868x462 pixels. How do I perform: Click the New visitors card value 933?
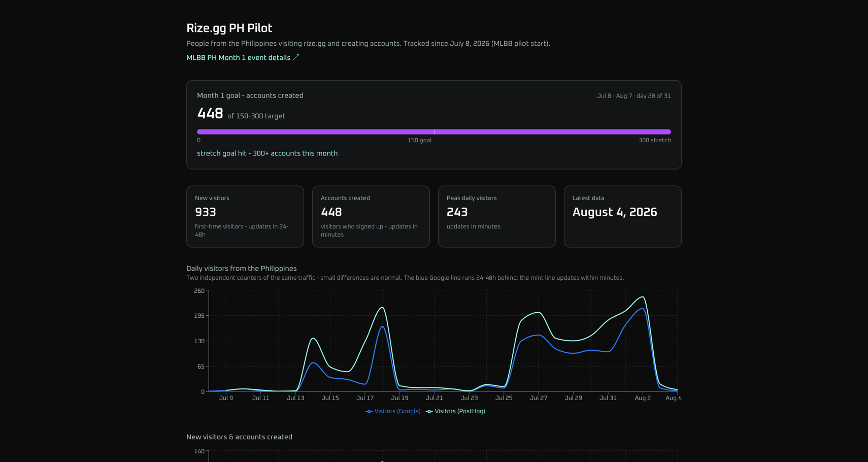coord(206,212)
